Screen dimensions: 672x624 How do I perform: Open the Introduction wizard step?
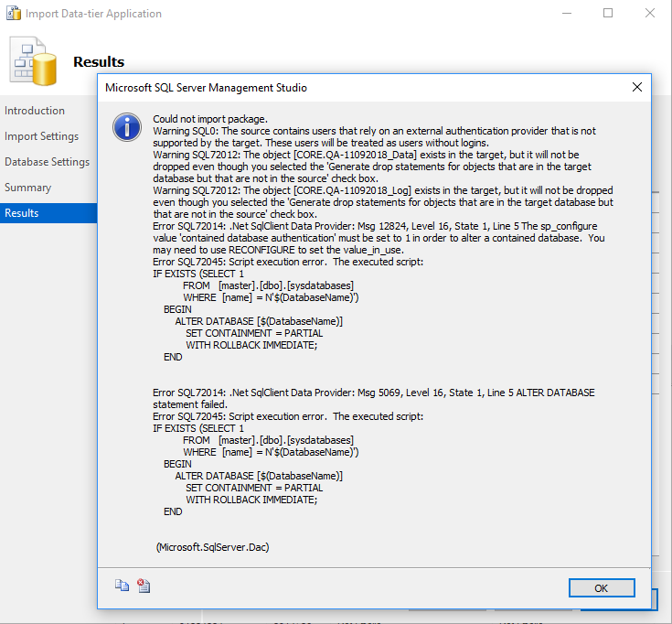35,111
